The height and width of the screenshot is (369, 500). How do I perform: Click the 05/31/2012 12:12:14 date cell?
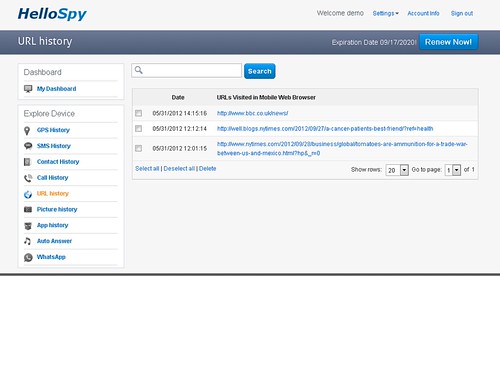180,129
